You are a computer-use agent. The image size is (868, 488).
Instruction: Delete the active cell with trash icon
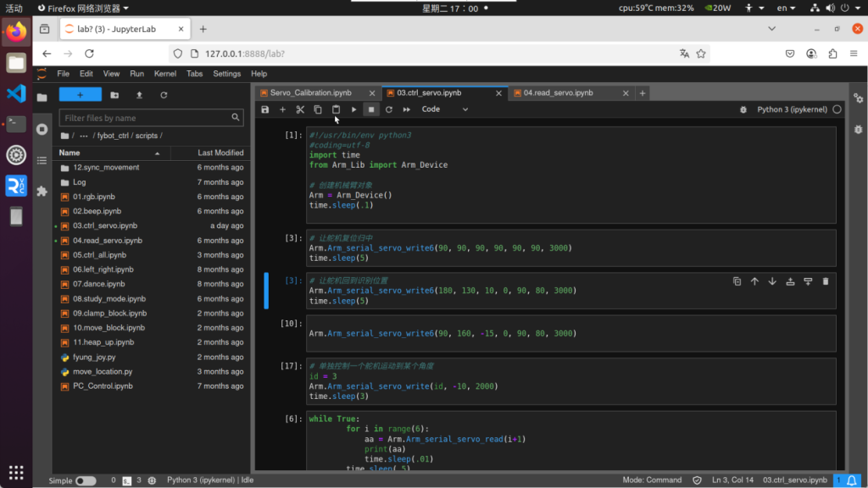point(826,281)
